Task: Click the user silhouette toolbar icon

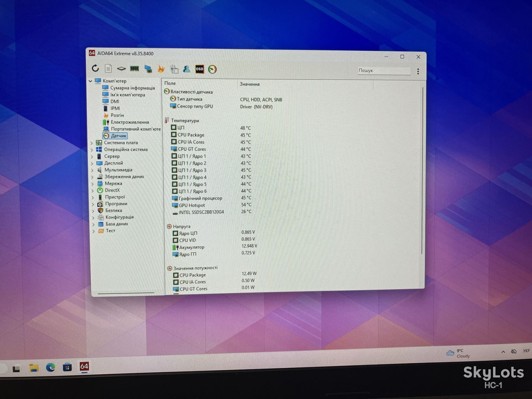Action: 187,69
